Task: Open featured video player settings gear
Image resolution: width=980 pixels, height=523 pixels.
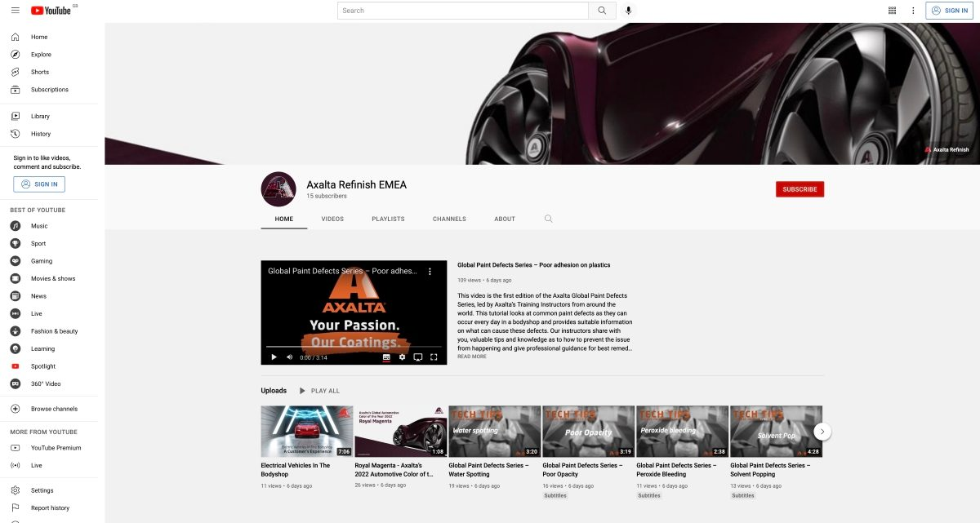Action: pyautogui.click(x=403, y=357)
